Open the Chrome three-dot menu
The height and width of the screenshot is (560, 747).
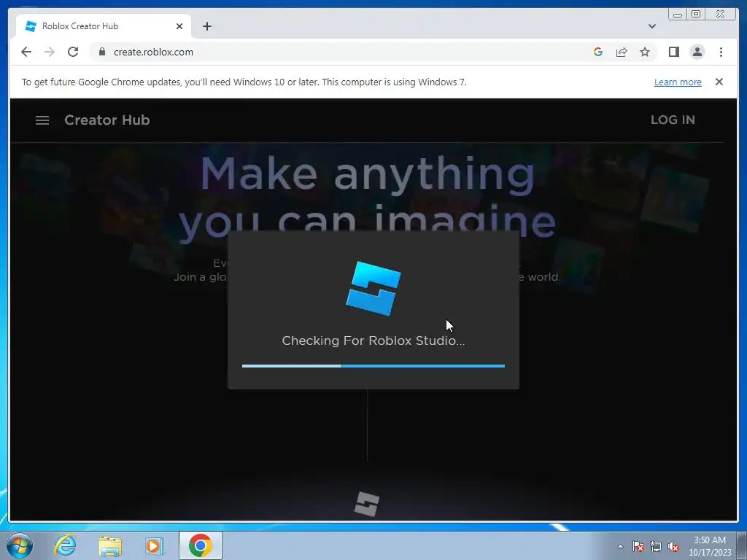(721, 52)
